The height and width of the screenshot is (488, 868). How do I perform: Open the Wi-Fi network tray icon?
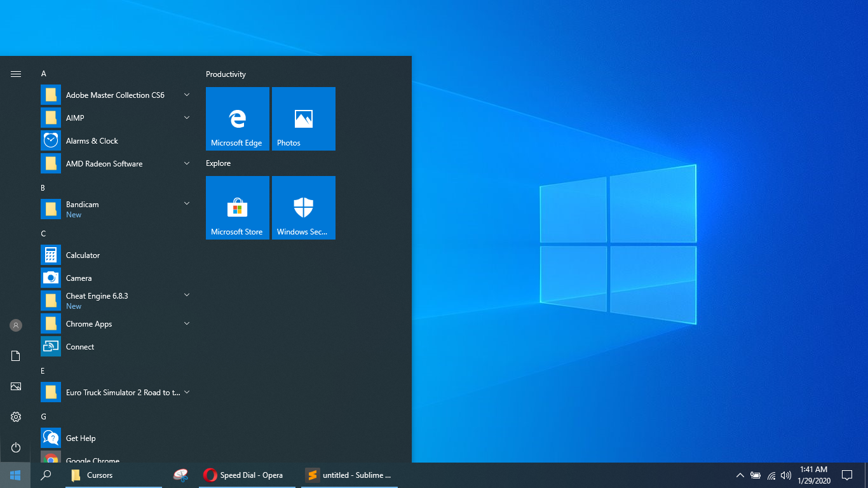tap(771, 475)
